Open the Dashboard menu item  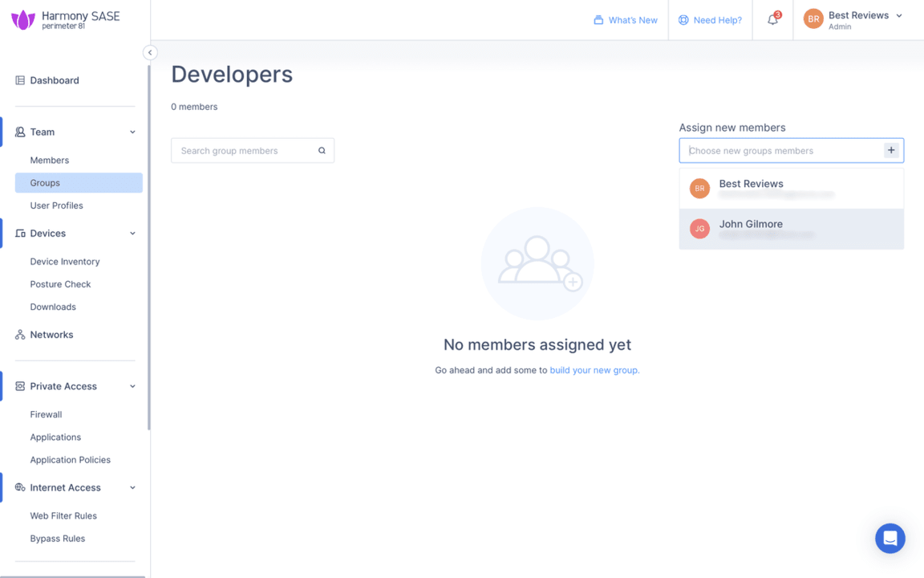click(x=55, y=80)
